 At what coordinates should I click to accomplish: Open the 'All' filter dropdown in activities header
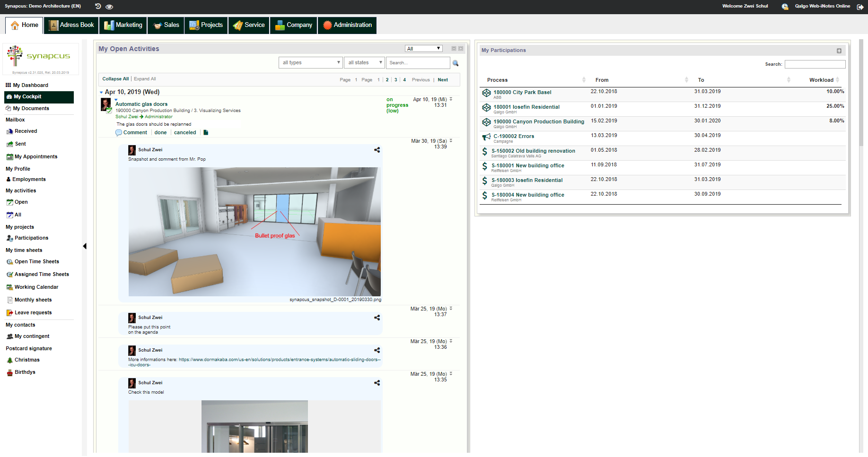pos(424,49)
